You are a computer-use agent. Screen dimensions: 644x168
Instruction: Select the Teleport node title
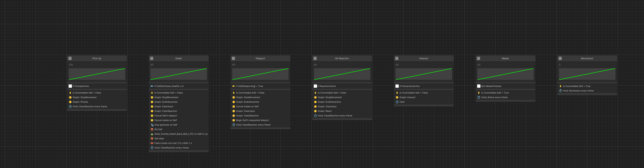[x=260, y=59]
